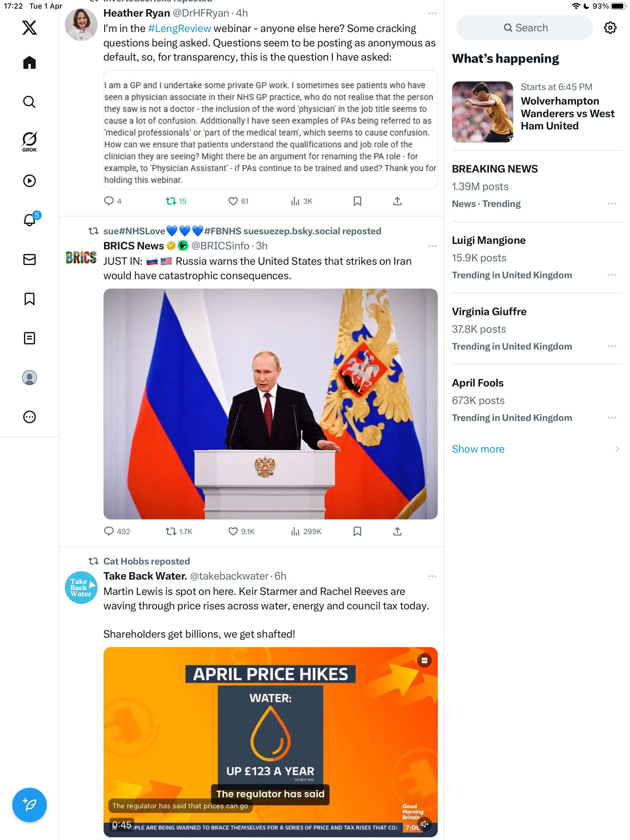Screen dimensions: 630x840
Task: Go to Home in sidebar
Action: 29,63
